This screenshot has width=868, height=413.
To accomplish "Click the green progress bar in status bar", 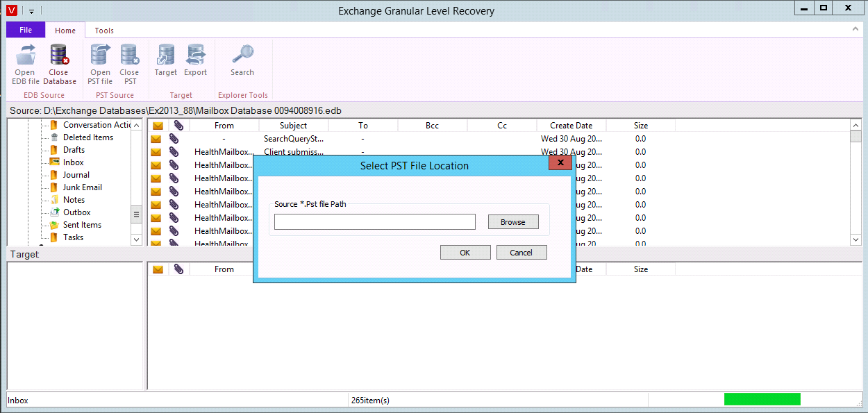I will click(x=762, y=399).
